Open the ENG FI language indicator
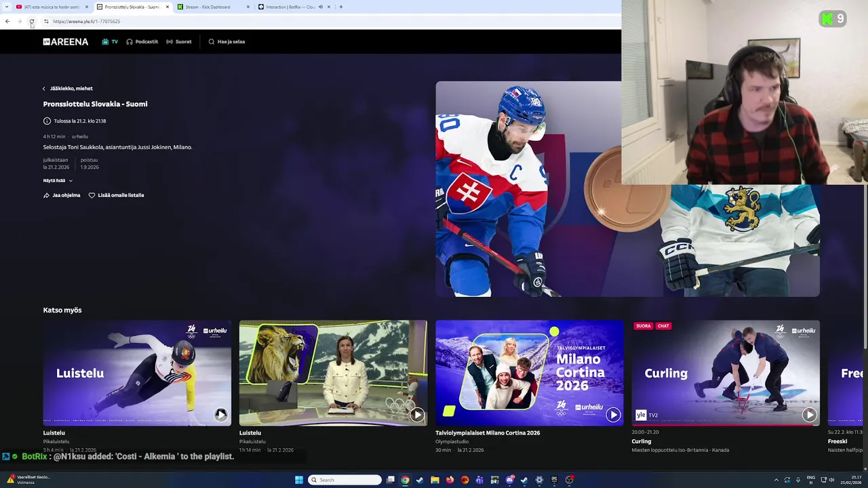Image resolution: width=868 pixels, height=488 pixels. coord(811,480)
